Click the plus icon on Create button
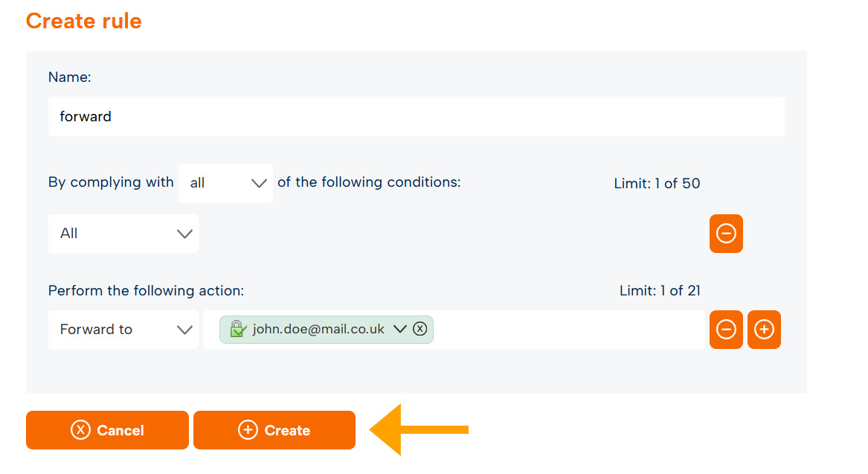This screenshot has height=474, width=868. pyautogui.click(x=248, y=429)
